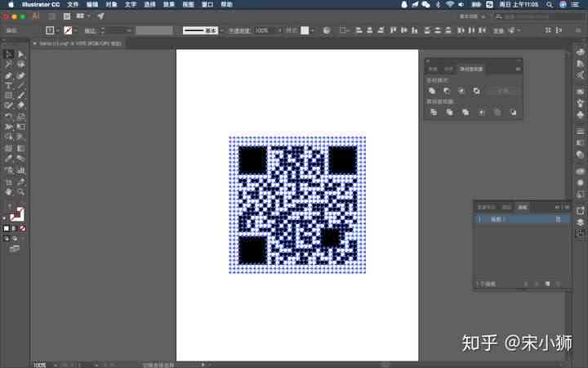Open the 窗口 menu
The width and height of the screenshot is (588, 368).
click(x=207, y=5)
